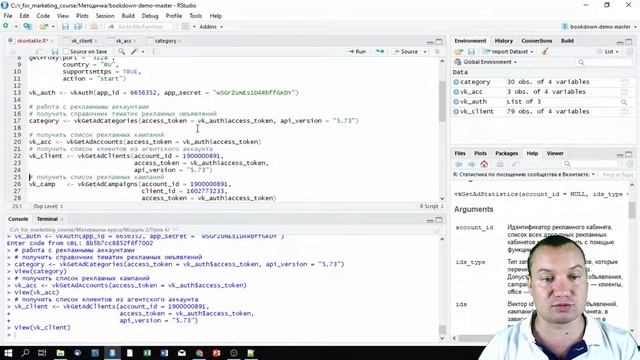
Task: Open the vk_client data viewer grid icon
Action: click(624, 111)
